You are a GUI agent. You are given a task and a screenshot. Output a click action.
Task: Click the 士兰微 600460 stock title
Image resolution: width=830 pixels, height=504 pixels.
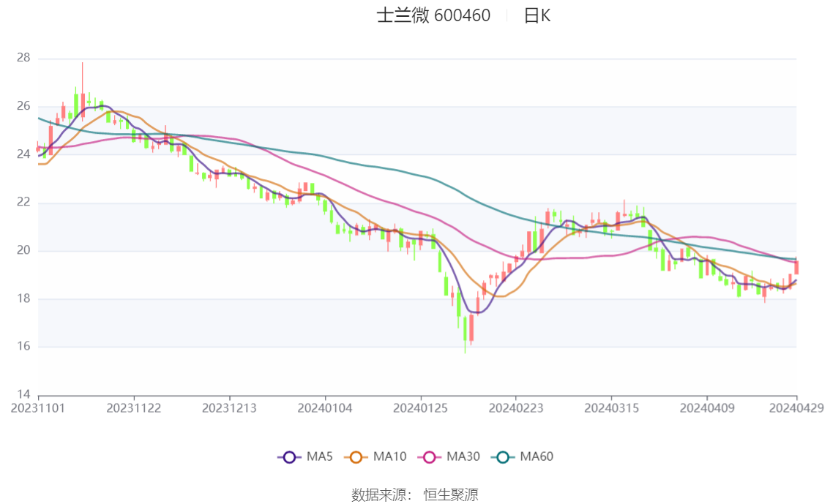[x=433, y=15]
